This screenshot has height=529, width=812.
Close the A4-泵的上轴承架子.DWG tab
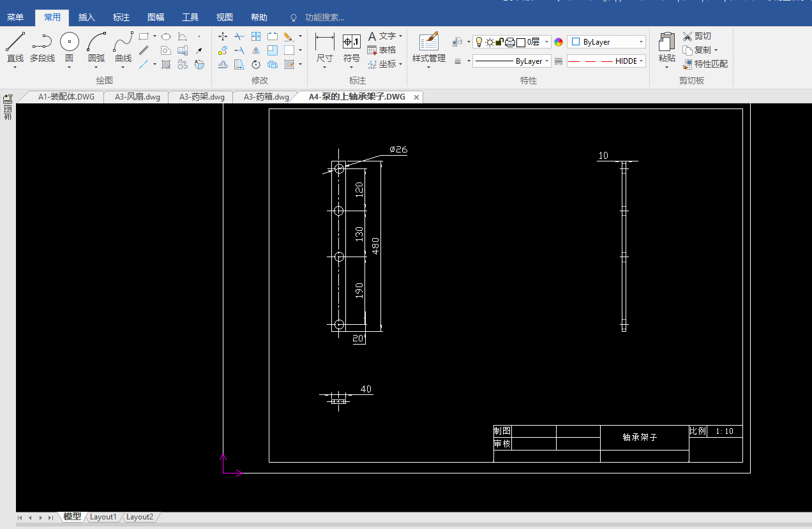[x=416, y=97]
